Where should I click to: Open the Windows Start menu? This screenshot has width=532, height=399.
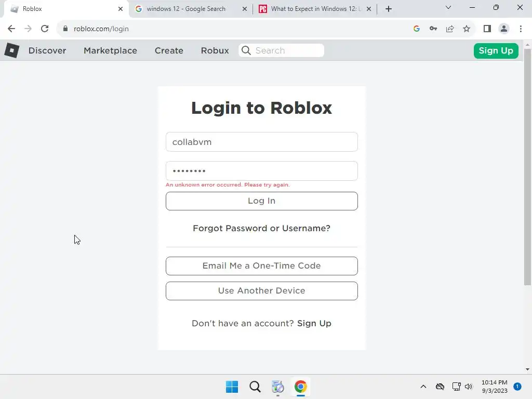coord(232,387)
